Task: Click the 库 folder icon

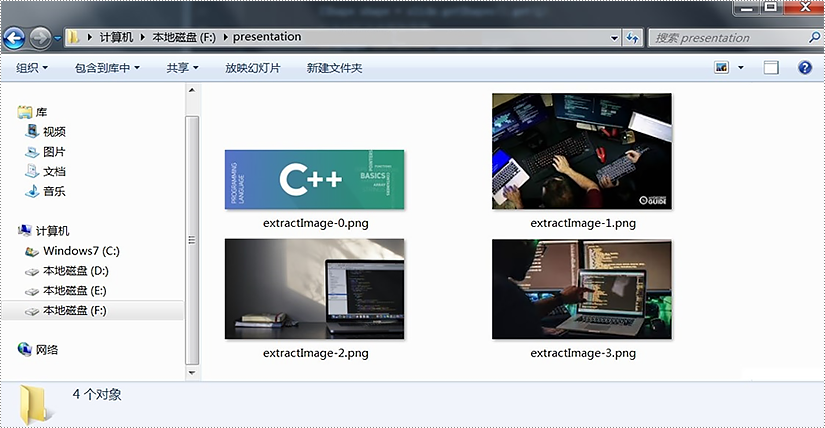Action: tap(25, 112)
